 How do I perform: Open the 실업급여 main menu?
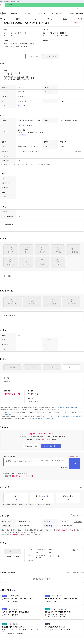tap(42, 14)
